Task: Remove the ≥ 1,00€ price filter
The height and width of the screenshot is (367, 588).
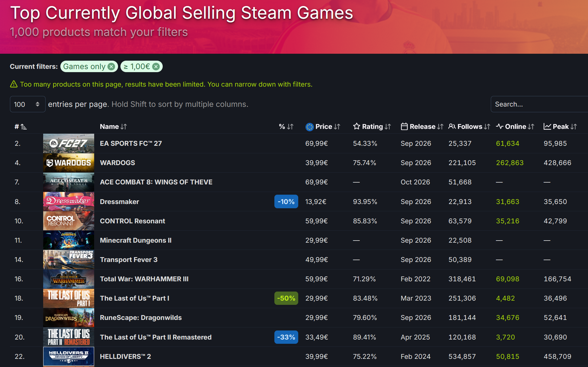Action: click(156, 67)
